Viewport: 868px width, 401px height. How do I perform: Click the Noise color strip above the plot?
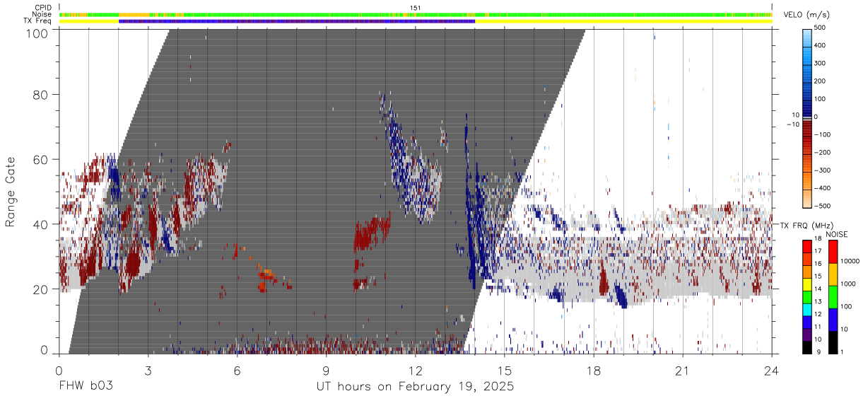(416, 14)
